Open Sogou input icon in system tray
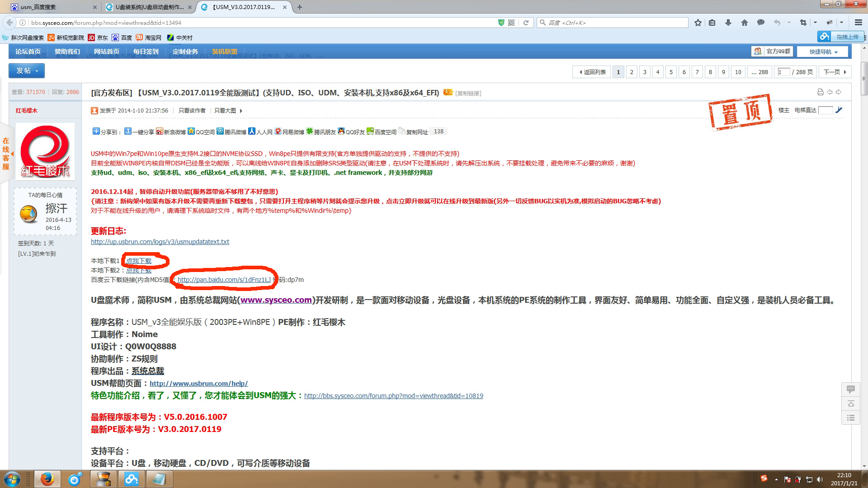The image size is (868, 488). click(764, 479)
